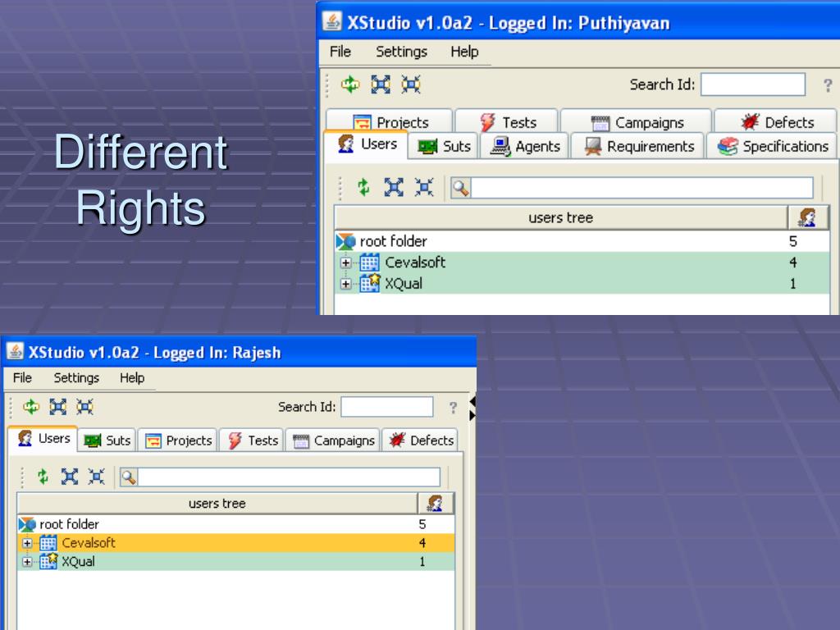This screenshot has width=840, height=630.
Task: Open Settings menu in Puthiyavan window
Action: coord(401,52)
